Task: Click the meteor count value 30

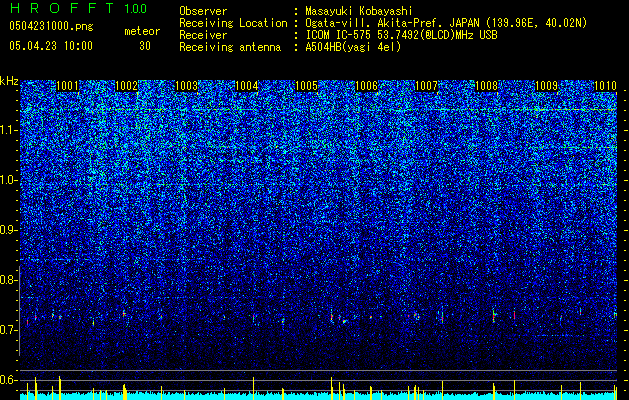Action: click(145, 46)
